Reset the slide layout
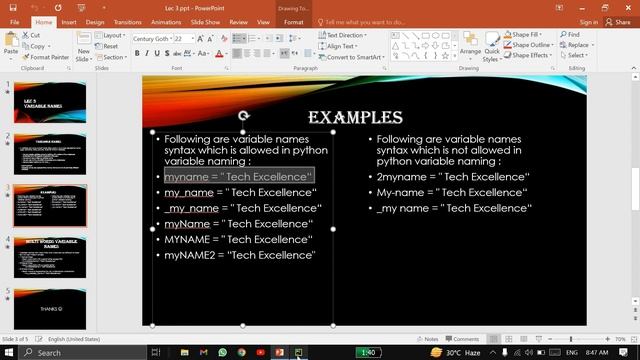The image size is (640, 360). 107,46
